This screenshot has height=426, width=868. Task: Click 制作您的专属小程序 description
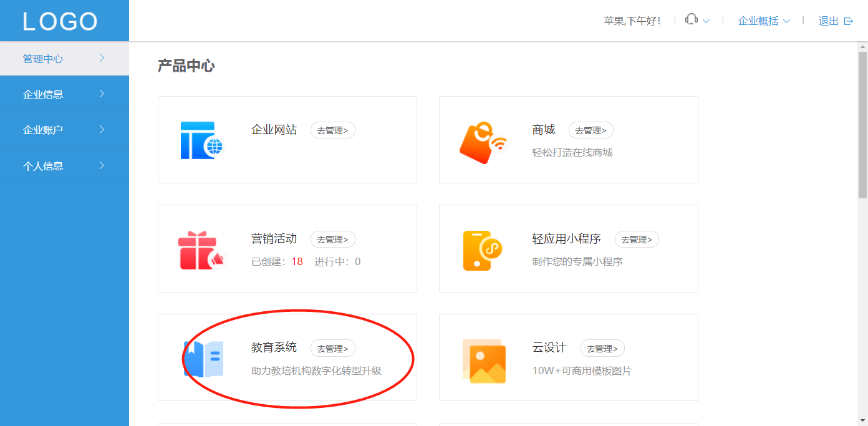(577, 261)
